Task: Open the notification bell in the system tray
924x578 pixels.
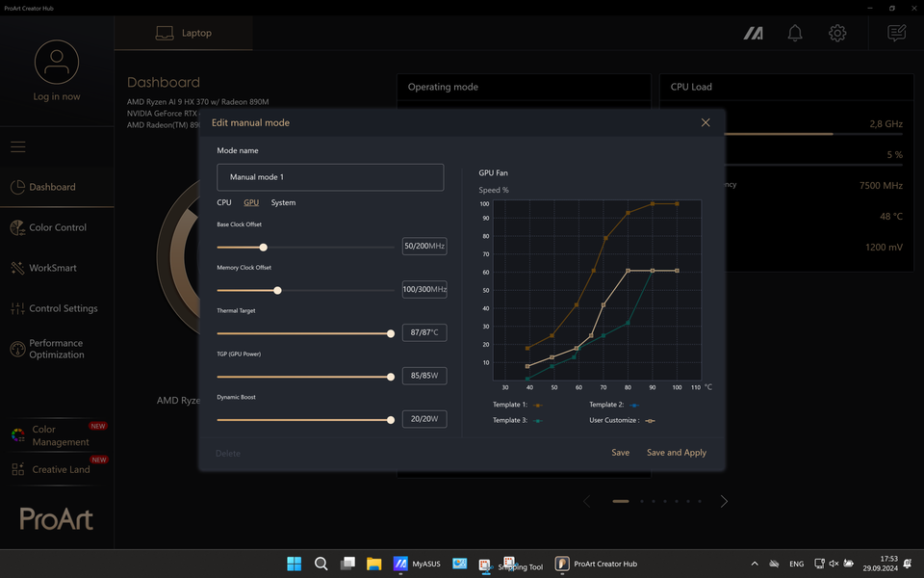Action: pyautogui.click(x=908, y=564)
